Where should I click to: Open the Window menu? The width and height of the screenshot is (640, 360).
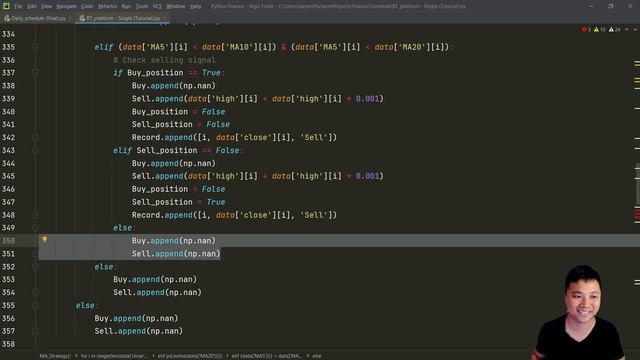176,6
